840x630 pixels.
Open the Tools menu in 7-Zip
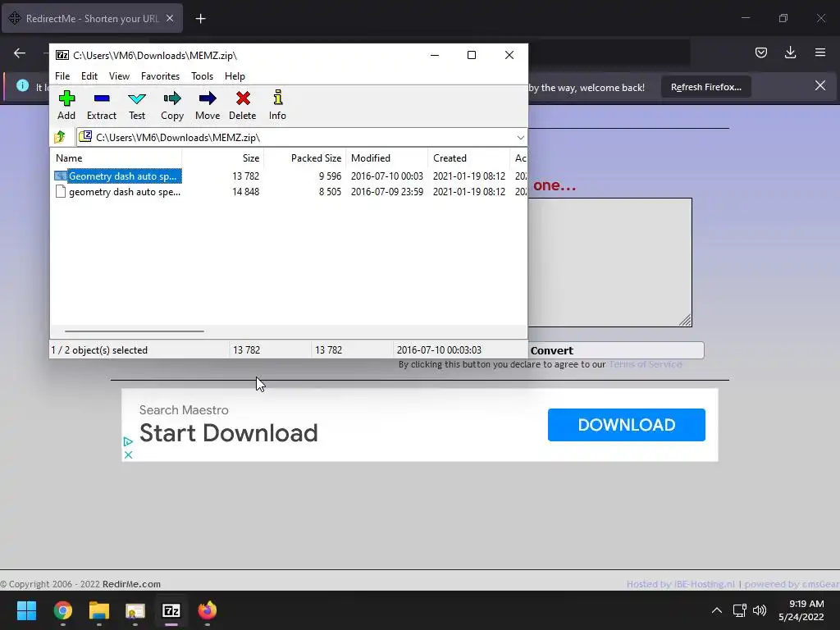[202, 76]
